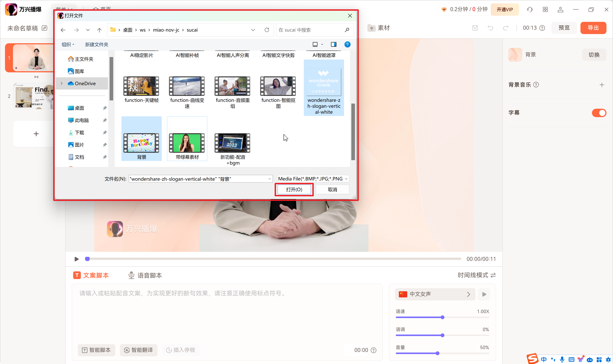613x364 pixels.
Task: Play the video preview
Action: [x=76, y=259]
